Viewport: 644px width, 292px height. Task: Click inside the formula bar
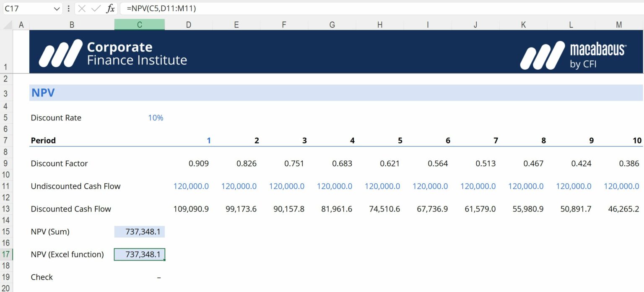pyautogui.click(x=210, y=8)
